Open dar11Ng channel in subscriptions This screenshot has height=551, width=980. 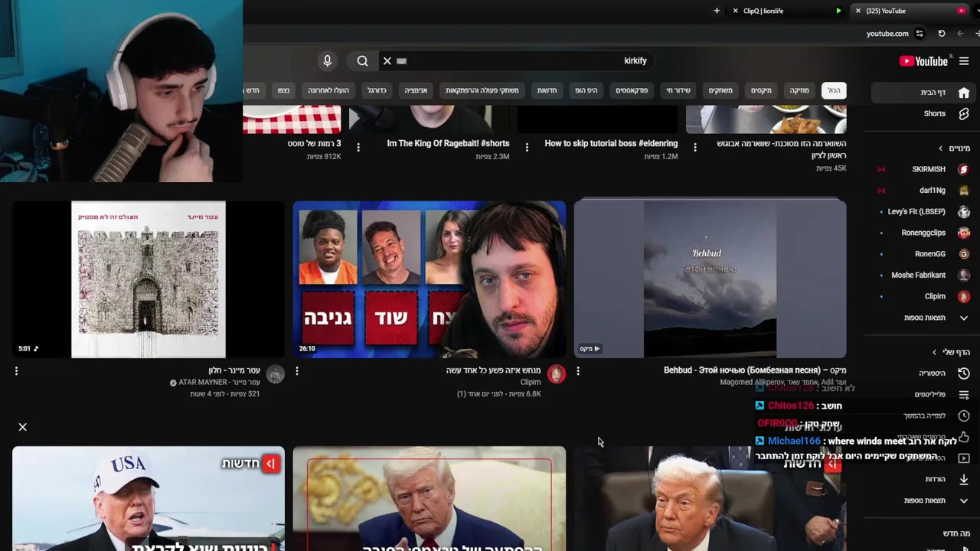pos(925,191)
